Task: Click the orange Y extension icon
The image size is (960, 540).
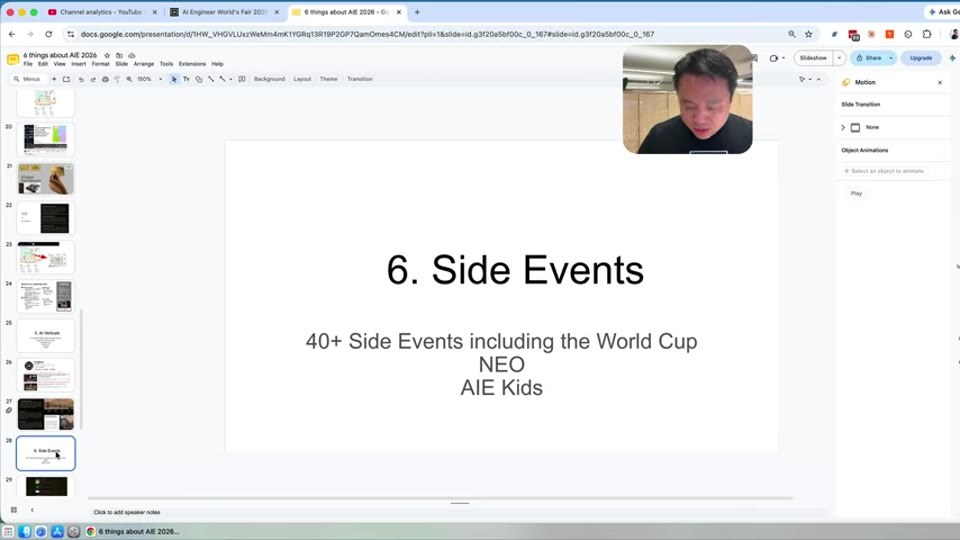Action: 890,34
